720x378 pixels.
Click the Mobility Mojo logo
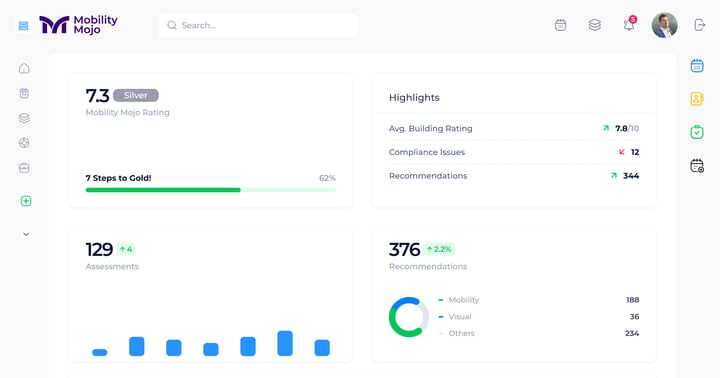[79, 25]
